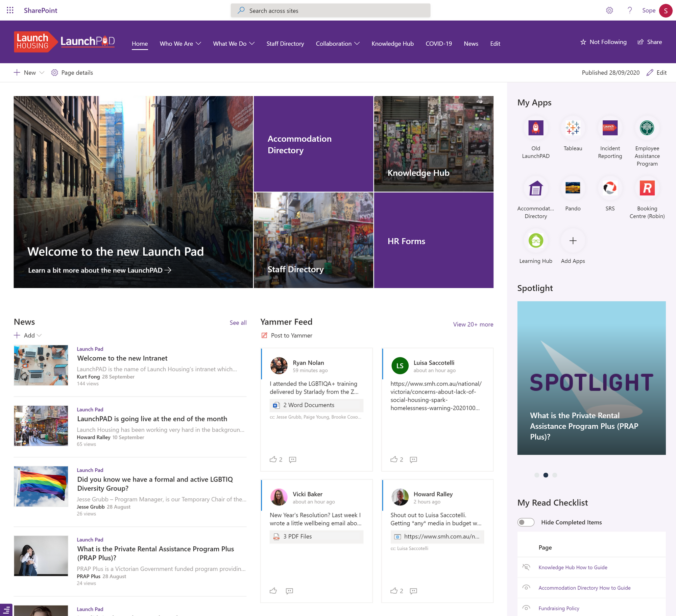Click Post to Yammer

coord(287,335)
